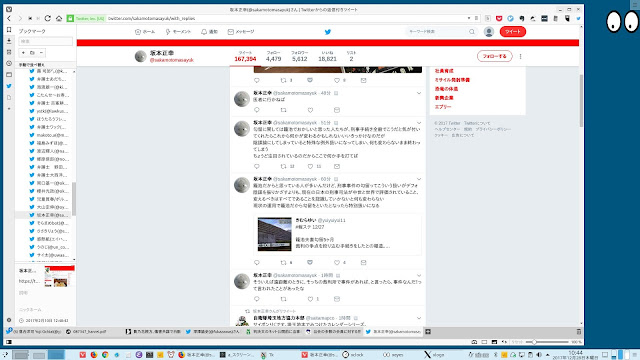Go to the browser home page icon
The width and height of the screenshot is (640, 360).
pos(59,18)
